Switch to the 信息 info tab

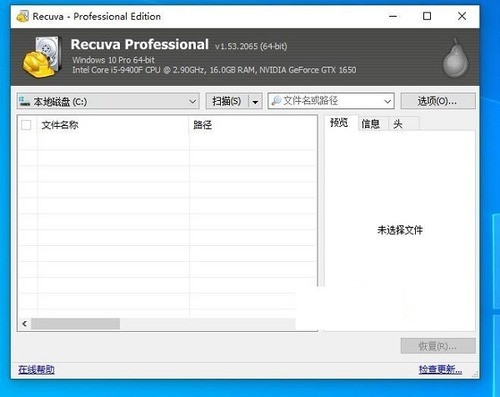point(370,124)
